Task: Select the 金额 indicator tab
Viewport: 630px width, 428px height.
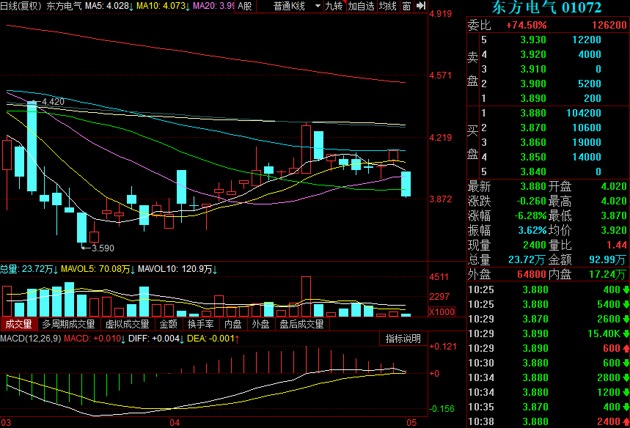Action: click(166, 324)
